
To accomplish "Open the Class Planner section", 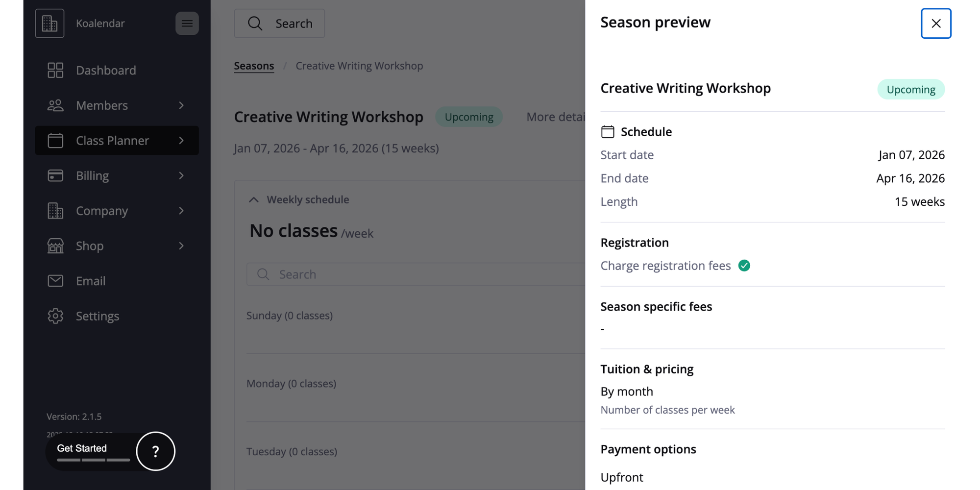I will (x=112, y=141).
